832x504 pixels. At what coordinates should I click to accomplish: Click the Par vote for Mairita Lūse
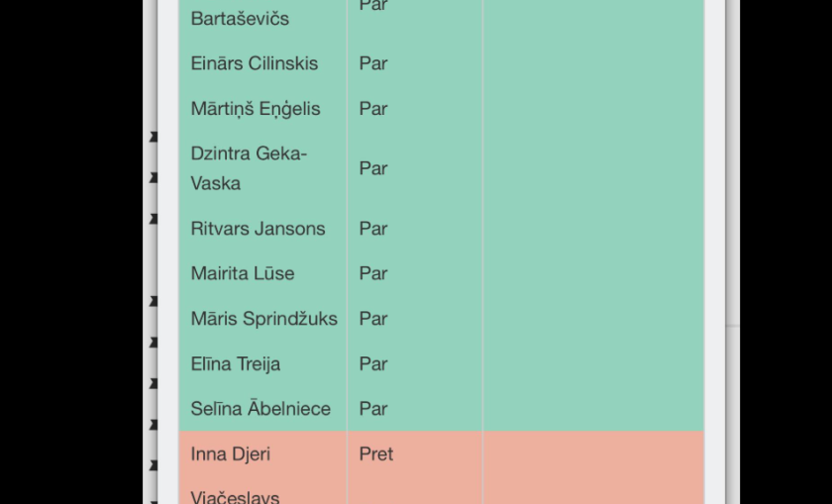tap(373, 273)
